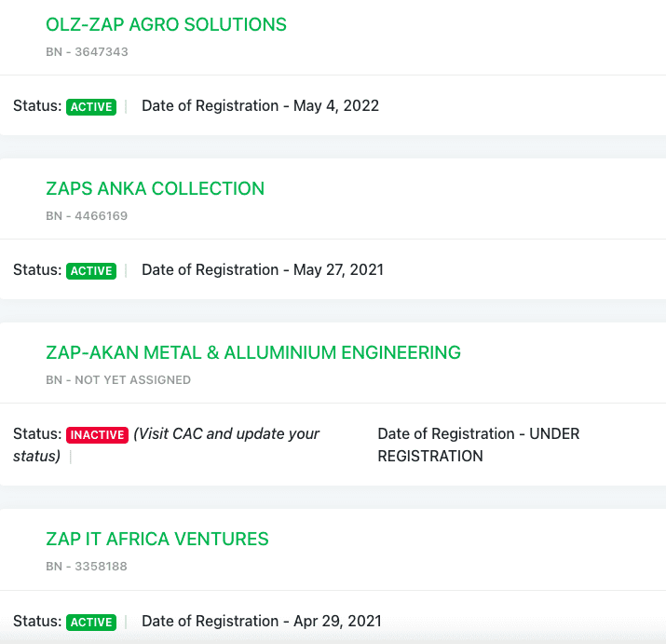Select the May 27, 2021 registration date
Viewport: 666px width, 644px height.
click(262, 270)
